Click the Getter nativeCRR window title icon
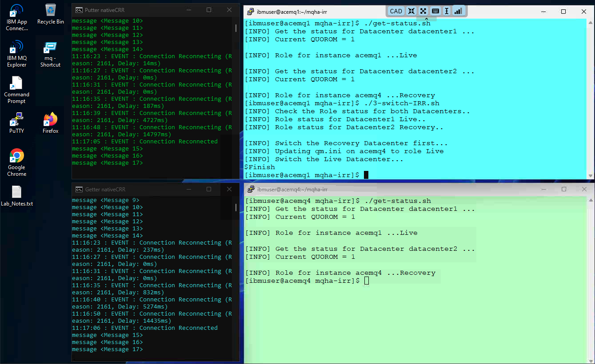The width and height of the screenshot is (595, 364). tap(79, 189)
